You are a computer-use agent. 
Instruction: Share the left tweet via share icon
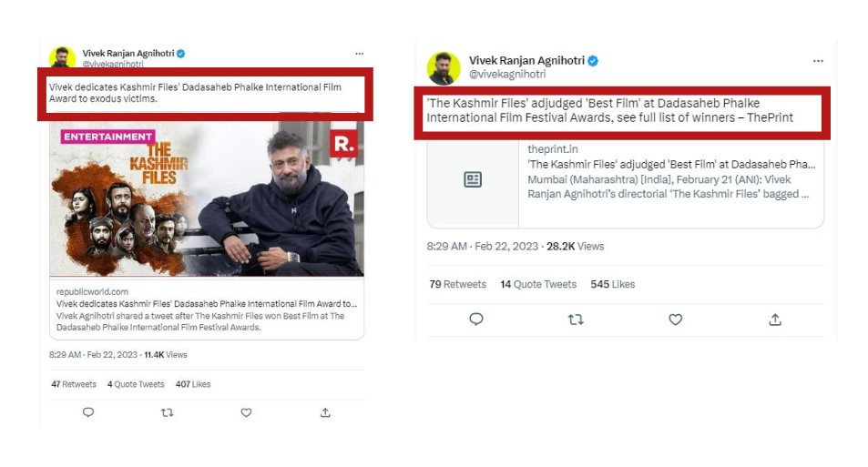coord(325,412)
